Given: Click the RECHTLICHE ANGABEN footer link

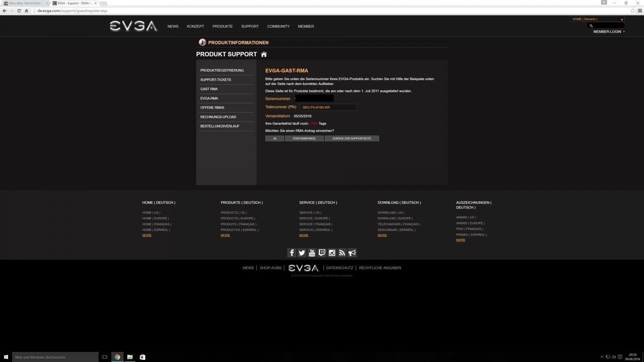Looking at the screenshot, I should pyautogui.click(x=380, y=268).
